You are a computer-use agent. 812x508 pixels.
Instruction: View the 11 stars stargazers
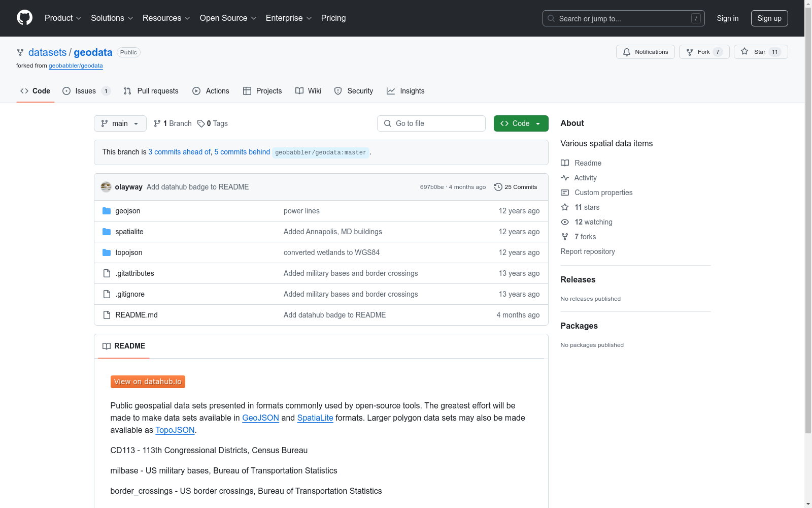(581, 207)
